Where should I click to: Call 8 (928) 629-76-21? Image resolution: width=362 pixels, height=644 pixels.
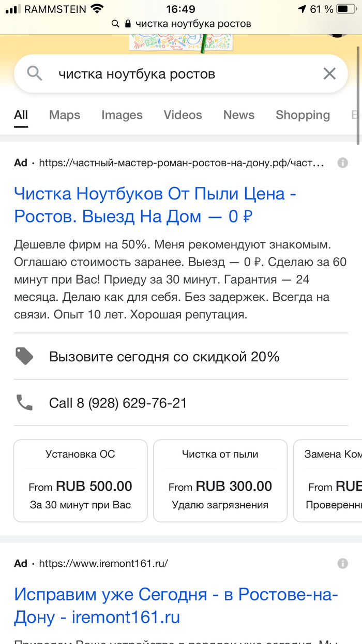[x=118, y=403]
